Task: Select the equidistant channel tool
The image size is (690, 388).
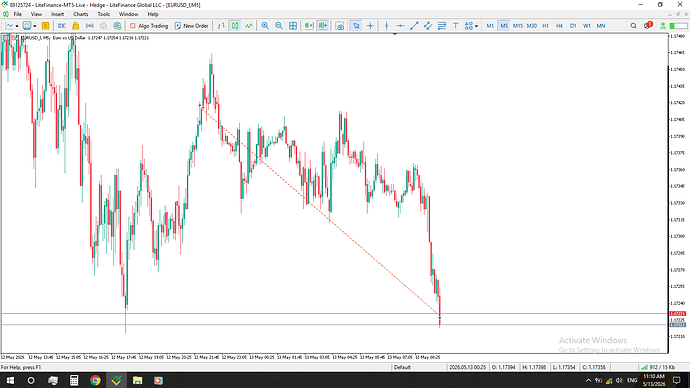Action: [x=428, y=26]
